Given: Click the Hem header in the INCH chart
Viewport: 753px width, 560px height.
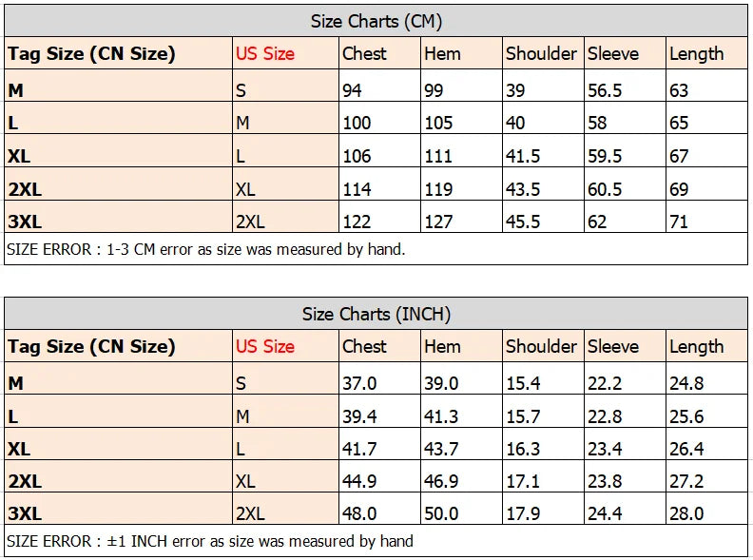Looking at the screenshot, I should coord(442,347).
